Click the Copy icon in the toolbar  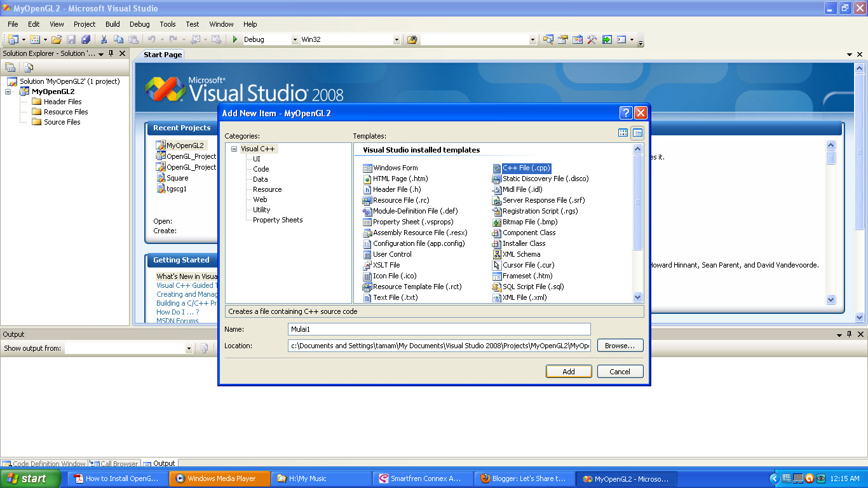[x=118, y=39]
